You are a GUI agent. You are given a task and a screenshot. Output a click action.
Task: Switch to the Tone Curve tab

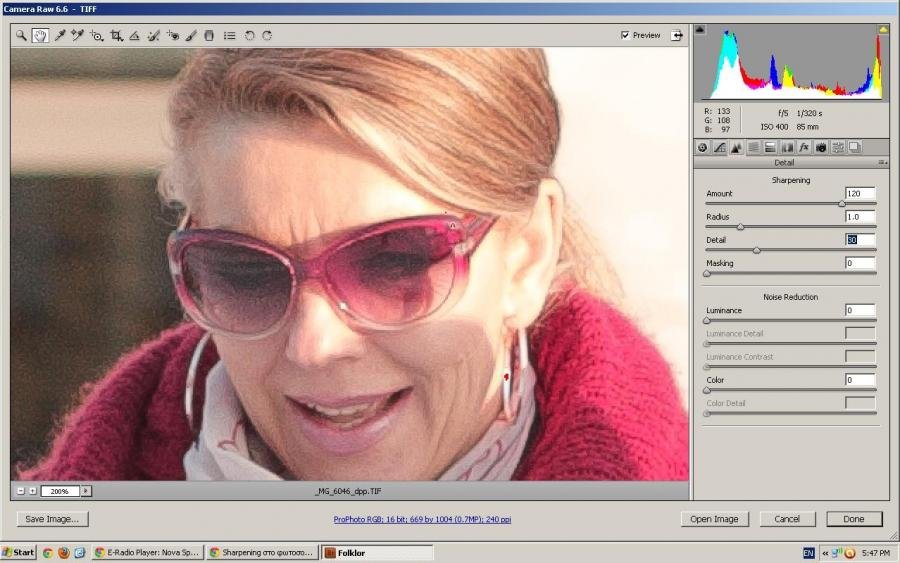719,147
